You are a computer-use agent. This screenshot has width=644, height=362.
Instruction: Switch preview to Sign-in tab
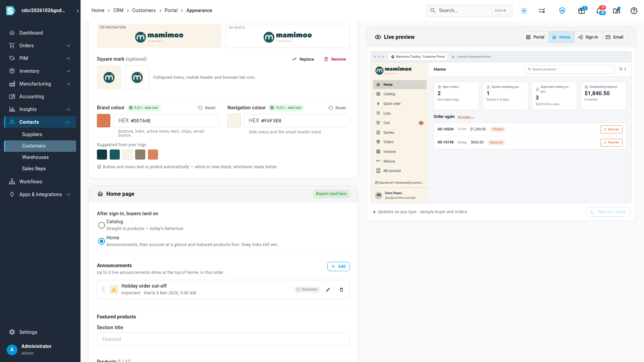pos(588,37)
